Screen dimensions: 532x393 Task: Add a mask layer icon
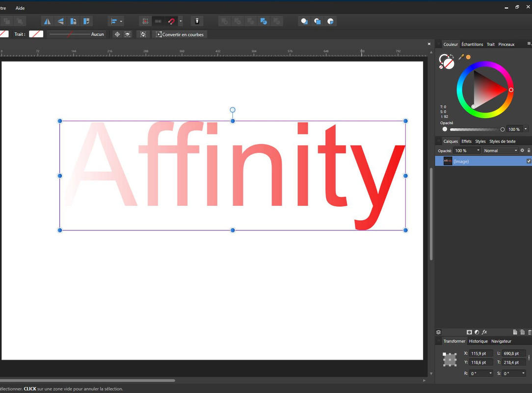[x=469, y=332]
